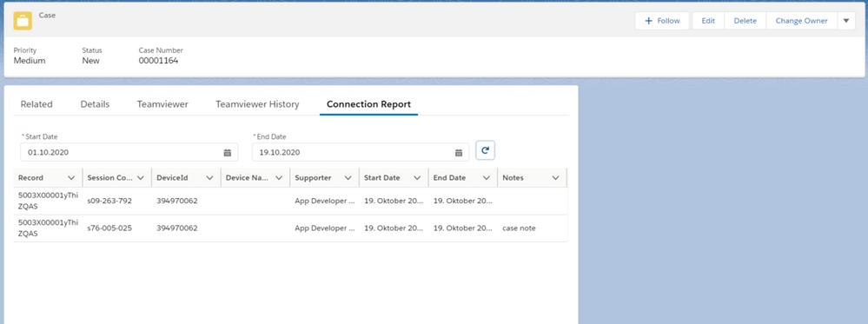Select session code s09-263-792 cell
The image size is (868, 324).
[117, 201]
